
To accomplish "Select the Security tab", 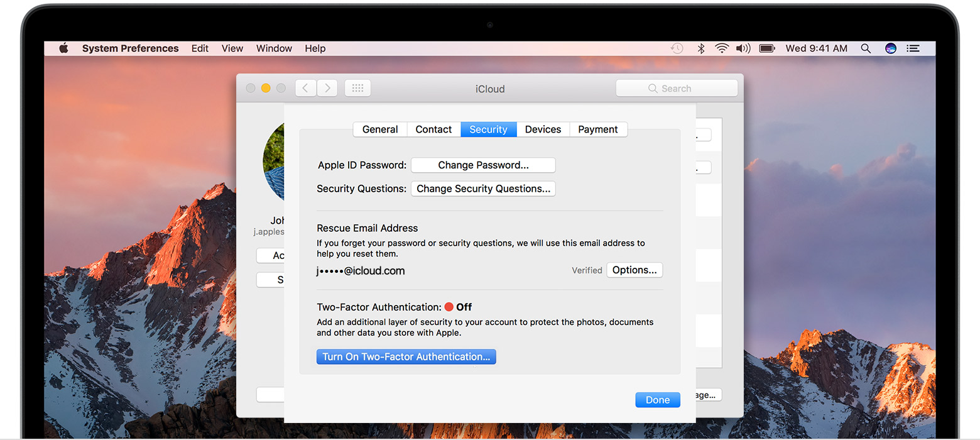I will tap(488, 129).
